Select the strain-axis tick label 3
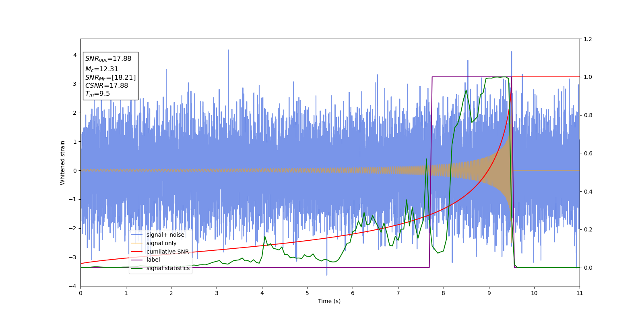This screenshot has height=322, width=644. [75, 84]
